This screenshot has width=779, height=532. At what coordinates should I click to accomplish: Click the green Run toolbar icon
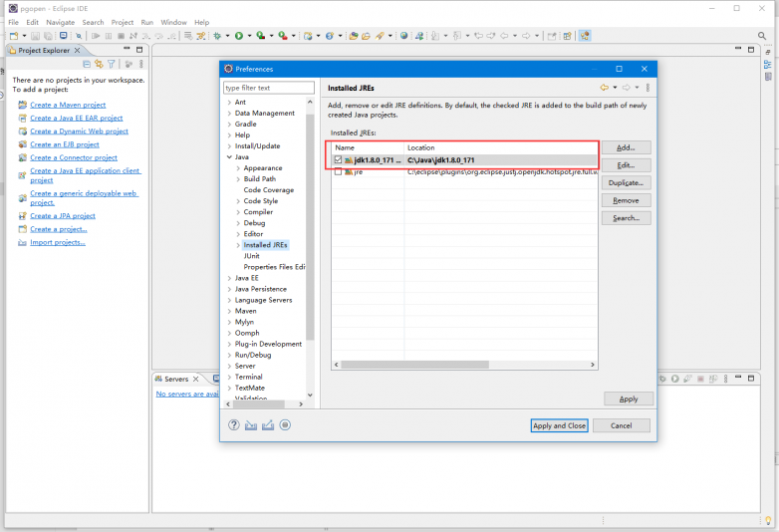coord(238,36)
